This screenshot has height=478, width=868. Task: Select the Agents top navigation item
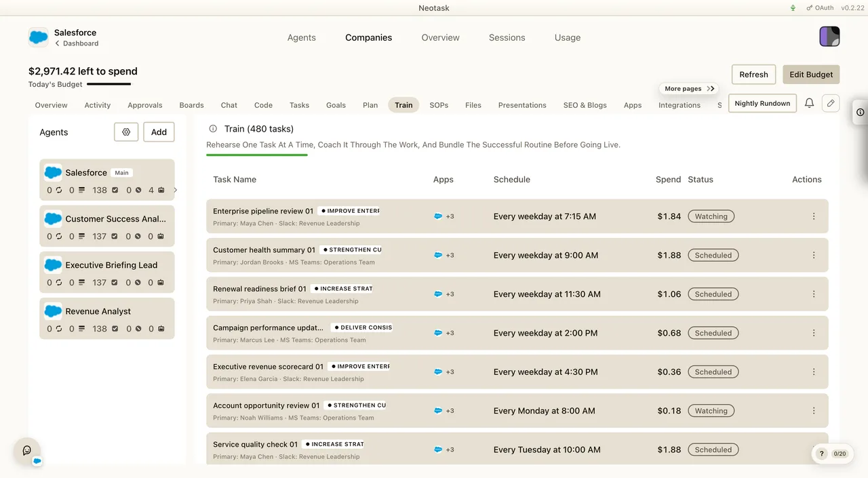point(302,38)
